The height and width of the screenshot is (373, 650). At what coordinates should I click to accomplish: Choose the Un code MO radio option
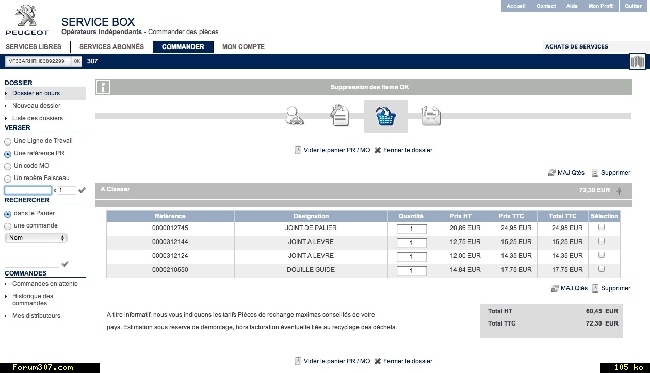[x=7, y=166]
